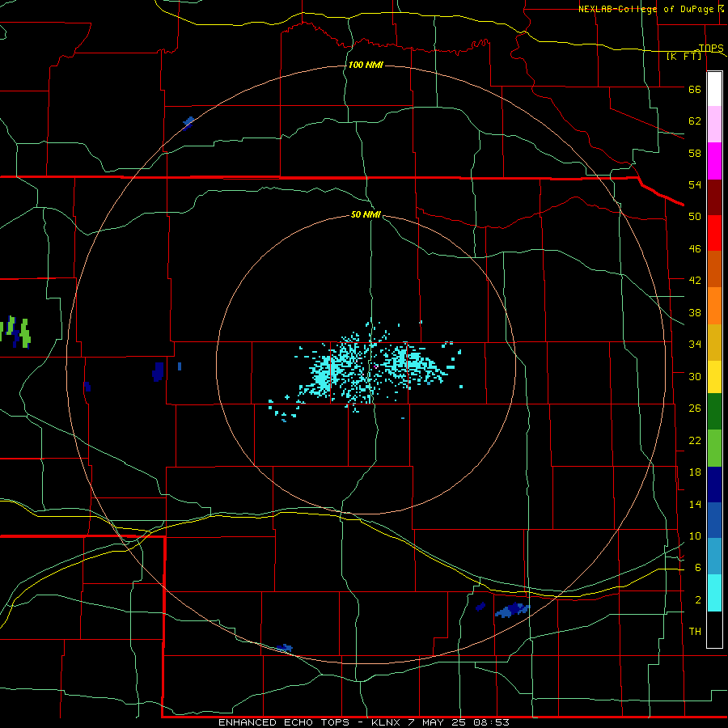Viewport: 728px width, 728px height.
Task: Click the cyan legend swatch
Action: point(714,593)
